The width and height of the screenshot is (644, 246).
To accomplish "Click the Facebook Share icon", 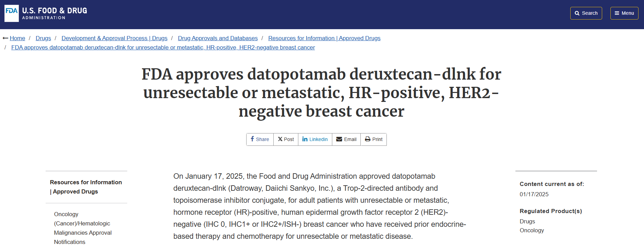I will [x=252, y=139].
